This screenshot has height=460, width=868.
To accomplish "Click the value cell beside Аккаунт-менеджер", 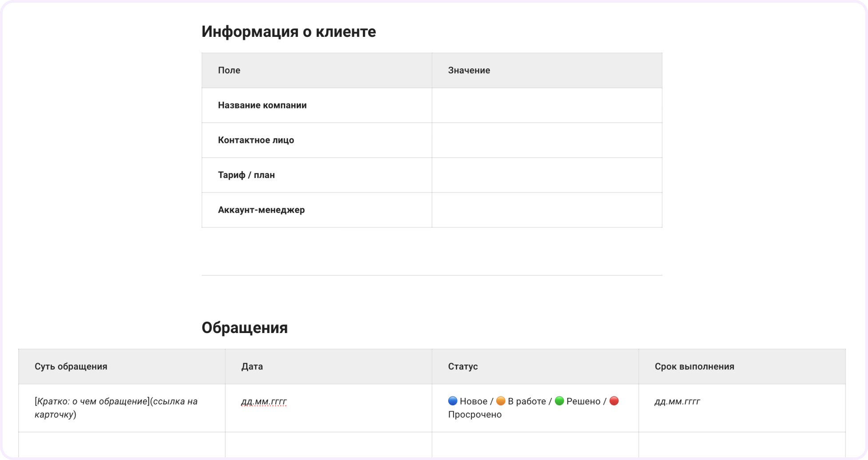I will point(546,210).
